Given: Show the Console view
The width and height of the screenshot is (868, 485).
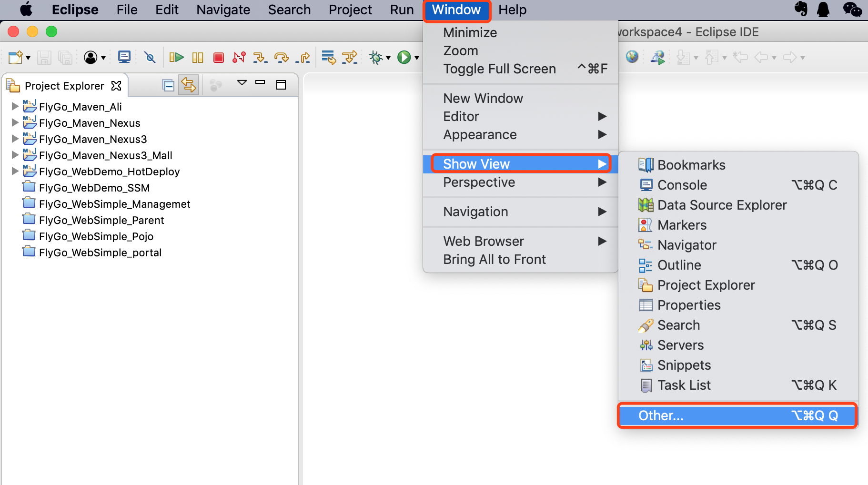Looking at the screenshot, I should click(738, 185).
